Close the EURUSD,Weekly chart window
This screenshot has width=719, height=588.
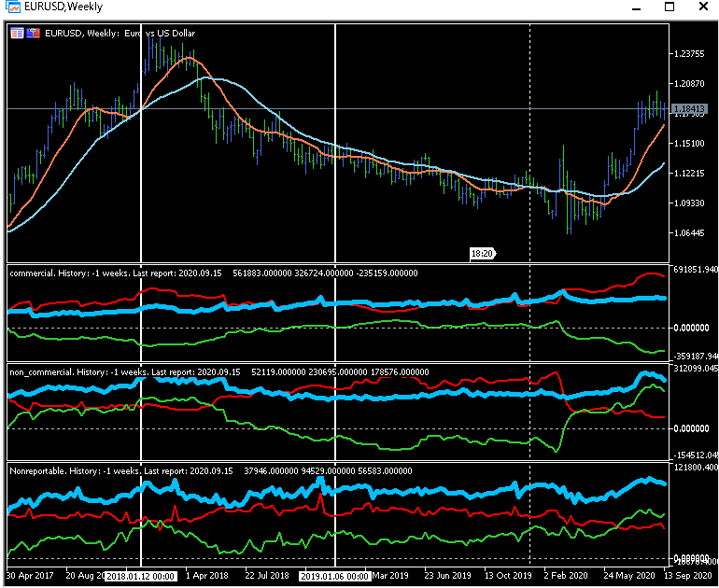(703, 7)
